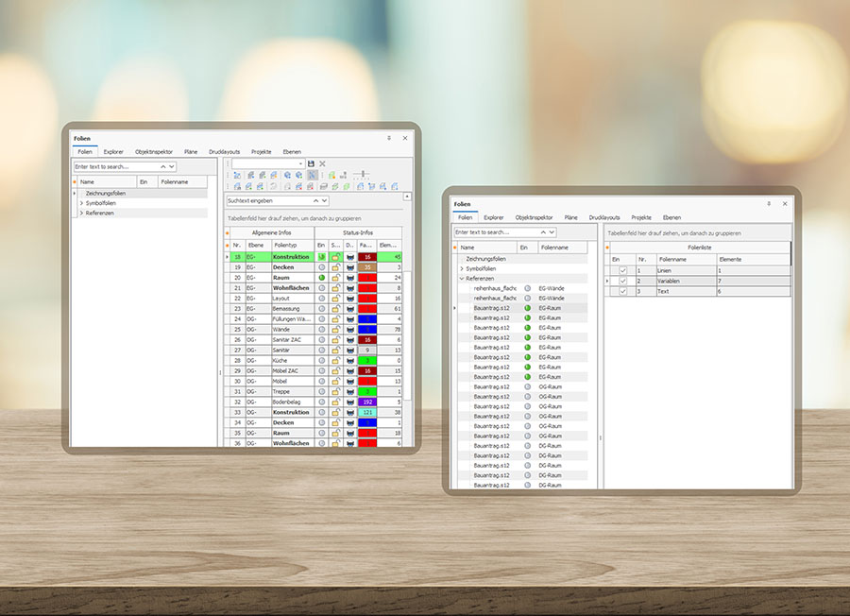Click the save disk icon in layer toolbar
Image resolution: width=850 pixels, height=616 pixels.
pyautogui.click(x=311, y=163)
